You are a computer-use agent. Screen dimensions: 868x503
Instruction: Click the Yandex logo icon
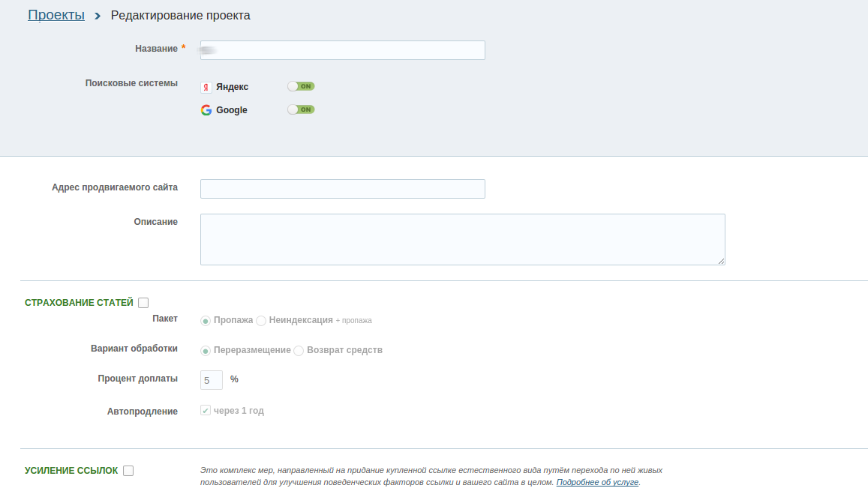206,87
